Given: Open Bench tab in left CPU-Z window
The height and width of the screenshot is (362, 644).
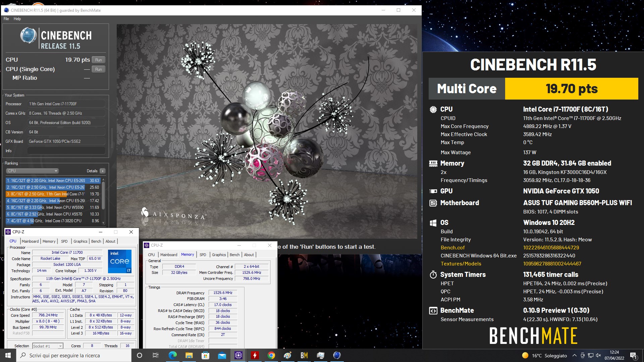Looking at the screenshot, I should (96, 241).
